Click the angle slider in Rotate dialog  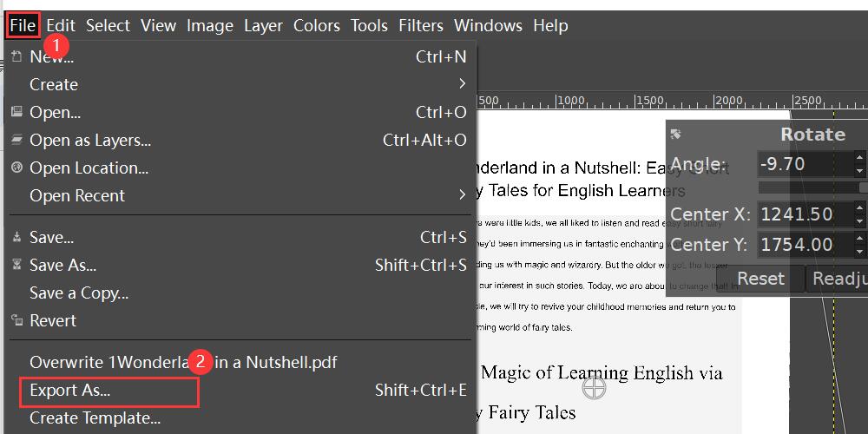[x=812, y=187]
